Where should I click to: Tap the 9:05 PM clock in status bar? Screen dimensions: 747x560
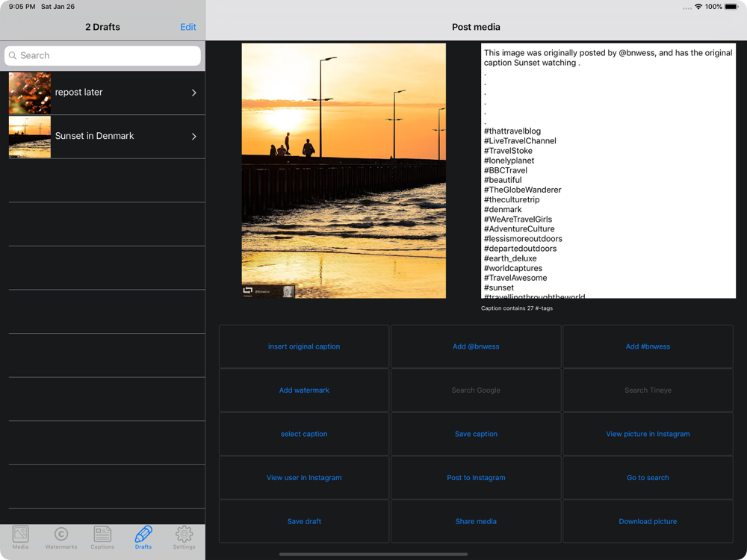tap(22, 7)
